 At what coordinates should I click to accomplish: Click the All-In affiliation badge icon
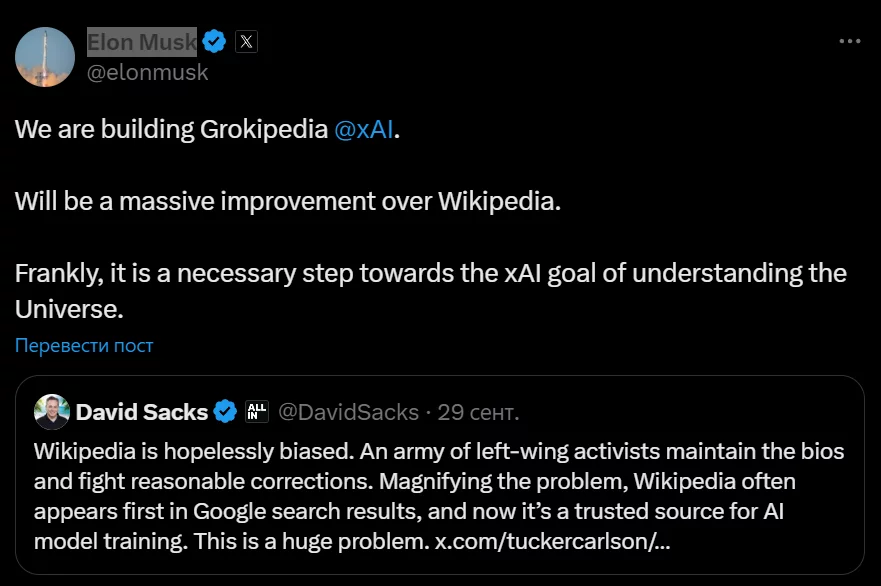pos(257,412)
